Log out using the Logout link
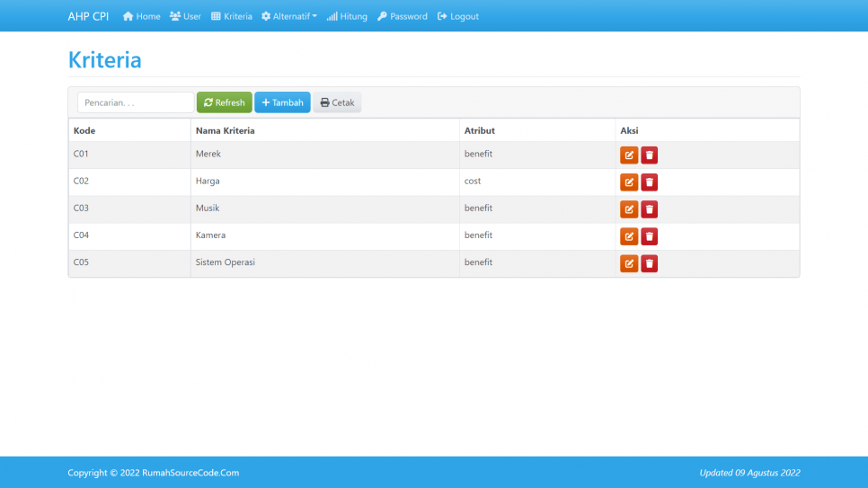The height and width of the screenshot is (488, 868). [458, 16]
